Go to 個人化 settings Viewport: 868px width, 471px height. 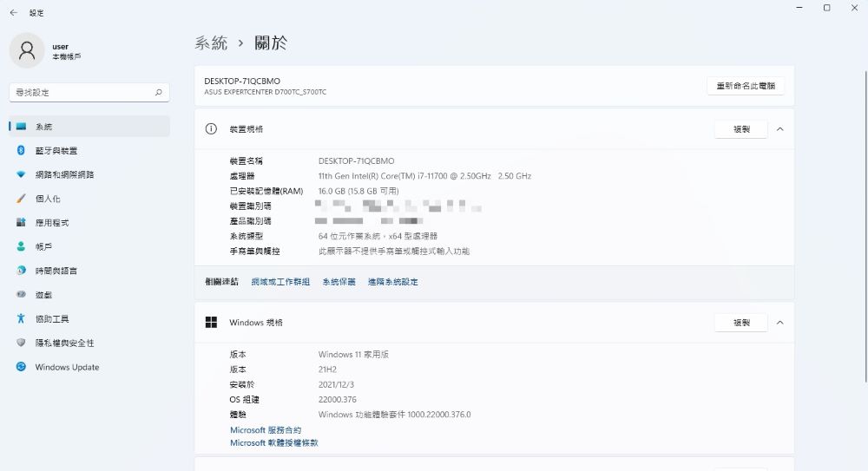pyautogui.click(x=89, y=198)
